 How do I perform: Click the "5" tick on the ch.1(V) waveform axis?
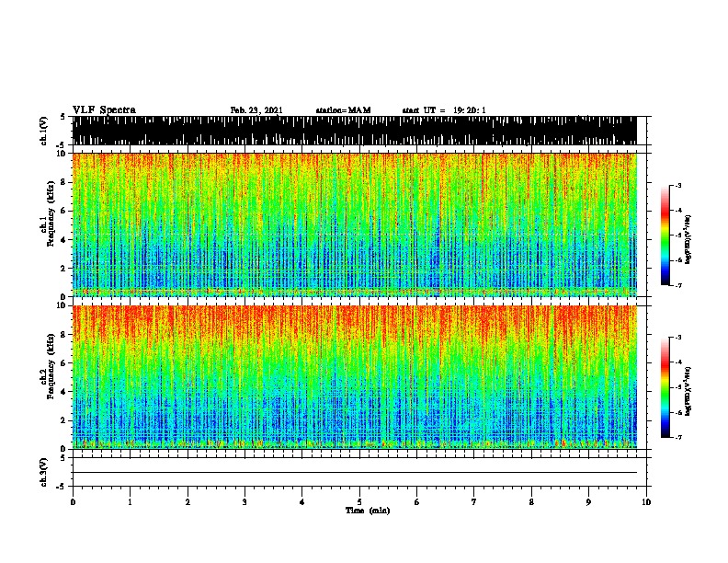tap(64, 117)
